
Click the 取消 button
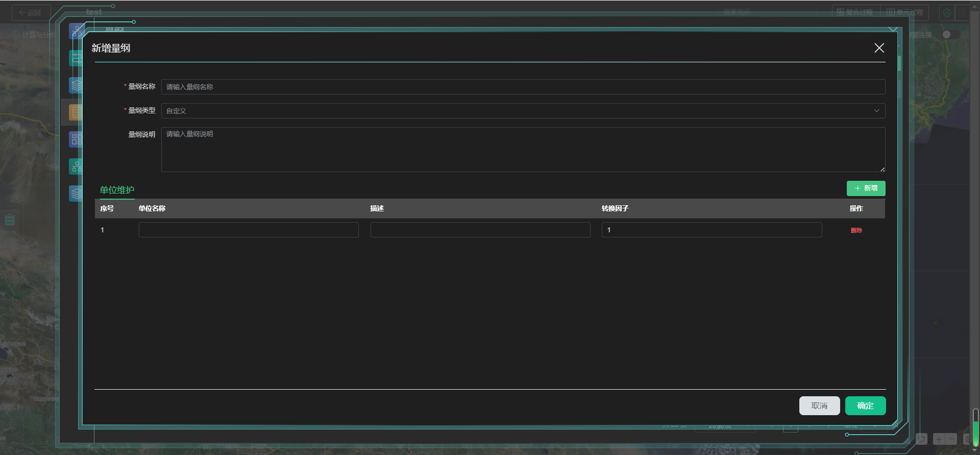coord(819,406)
